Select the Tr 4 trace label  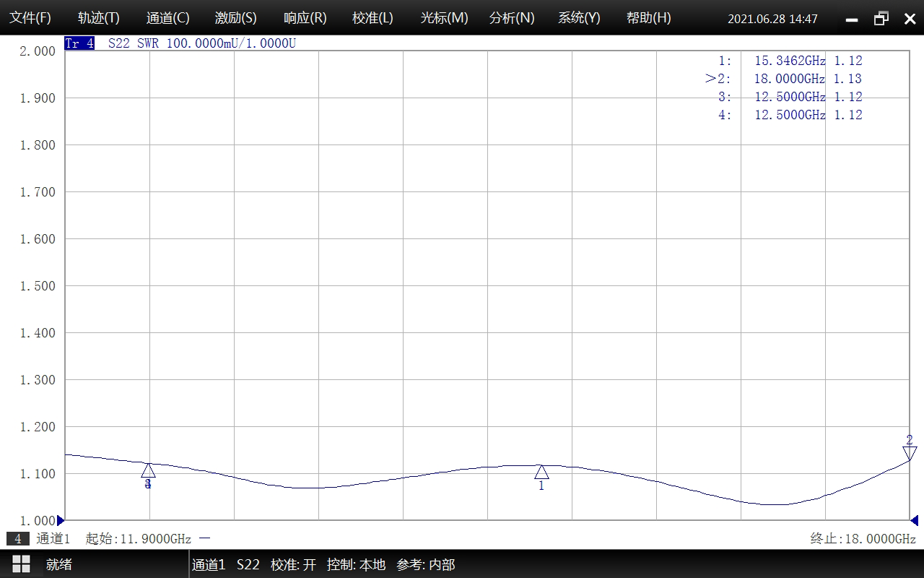click(79, 43)
